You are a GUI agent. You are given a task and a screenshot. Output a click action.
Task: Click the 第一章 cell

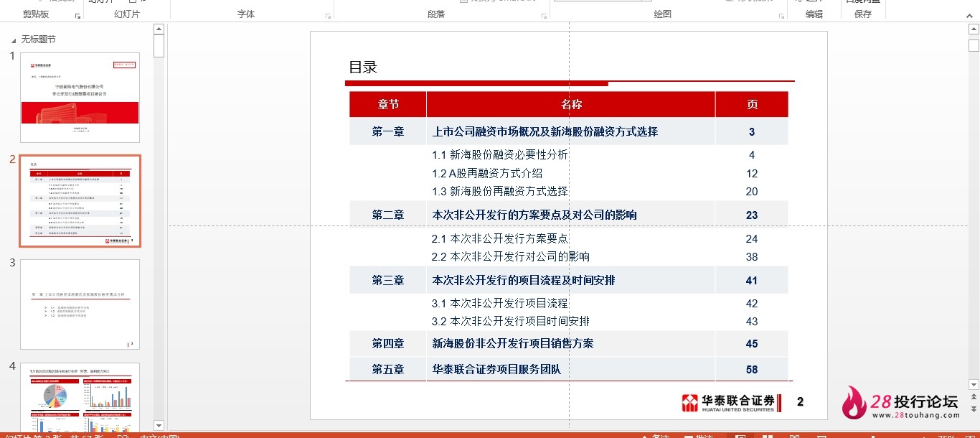click(x=388, y=132)
